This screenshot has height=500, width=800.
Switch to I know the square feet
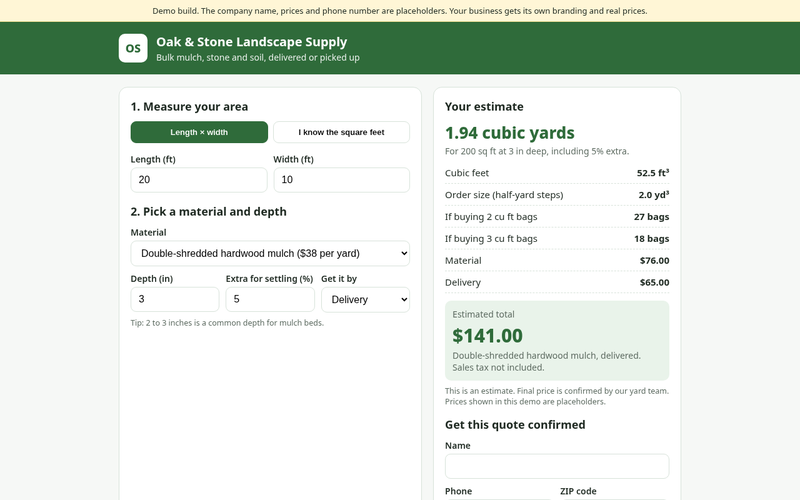(x=341, y=132)
